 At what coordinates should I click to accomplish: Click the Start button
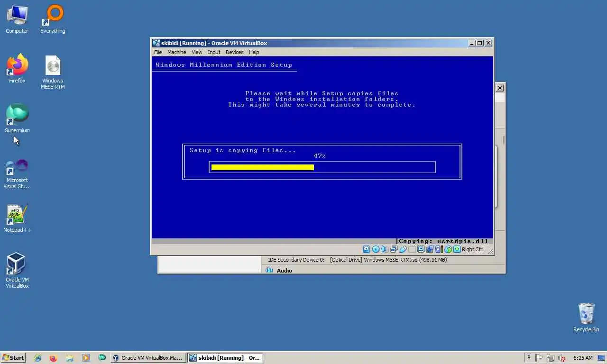point(13,358)
